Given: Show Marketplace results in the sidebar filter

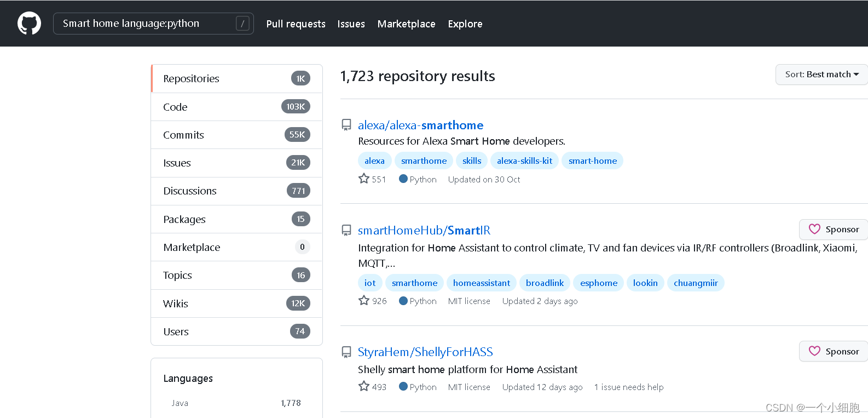Looking at the screenshot, I should pyautogui.click(x=236, y=247).
